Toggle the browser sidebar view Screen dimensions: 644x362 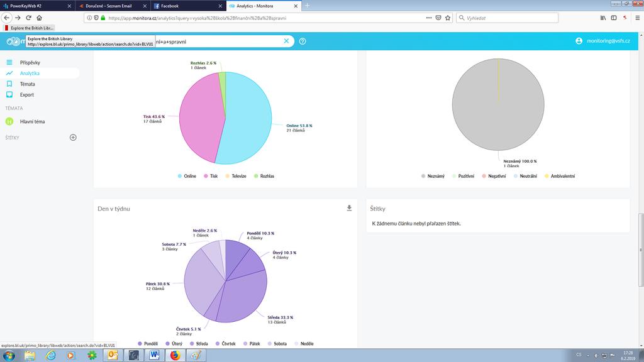(x=614, y=18)
